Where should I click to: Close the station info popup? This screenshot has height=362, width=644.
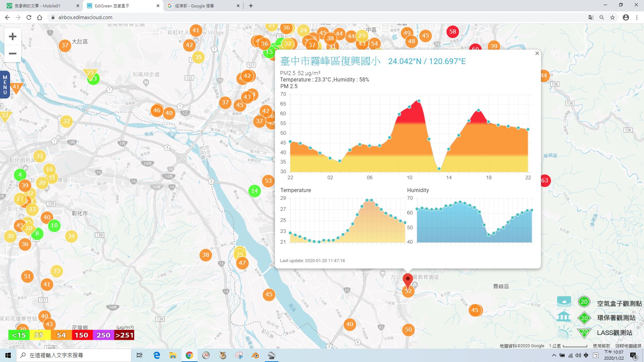click(537, 53)
